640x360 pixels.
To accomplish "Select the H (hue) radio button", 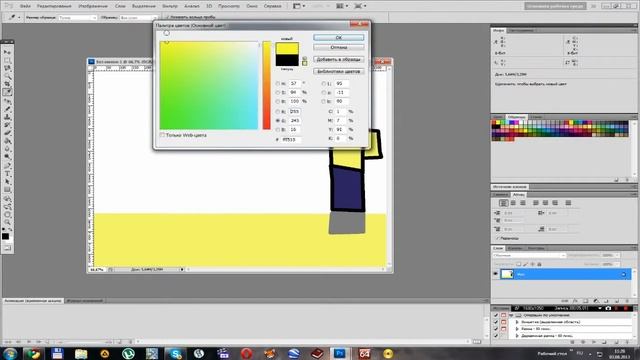I will [278, 83].
